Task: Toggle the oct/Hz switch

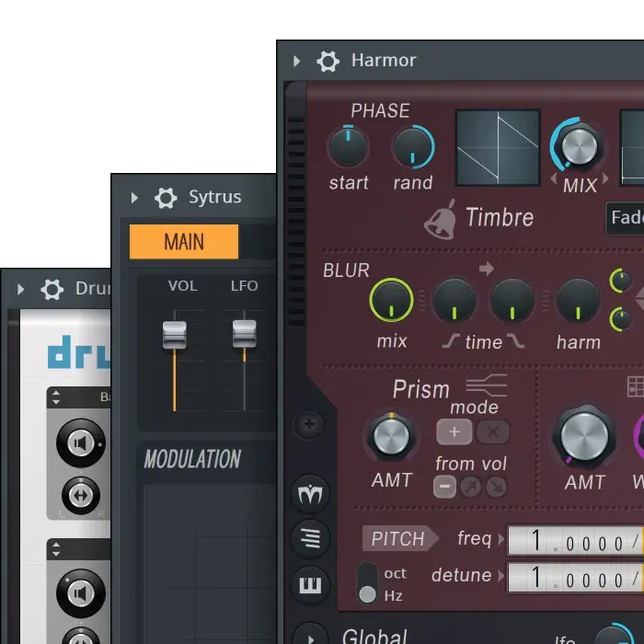Action: point(367,583)
